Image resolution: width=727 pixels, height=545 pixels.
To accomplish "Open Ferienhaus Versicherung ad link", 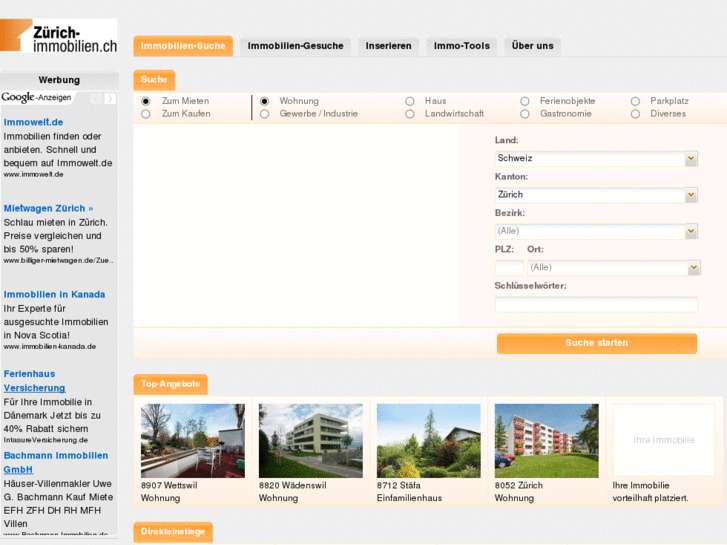I will (x=34, y=381).
